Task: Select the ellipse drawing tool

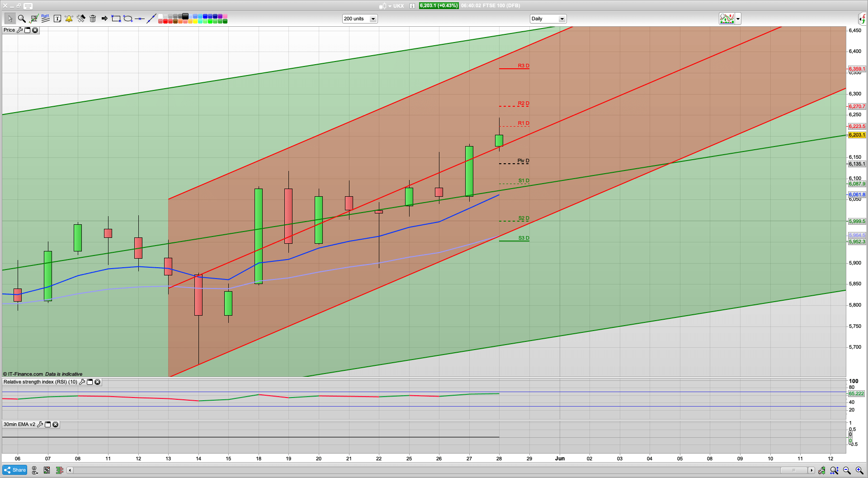Action: pos(128,19)
